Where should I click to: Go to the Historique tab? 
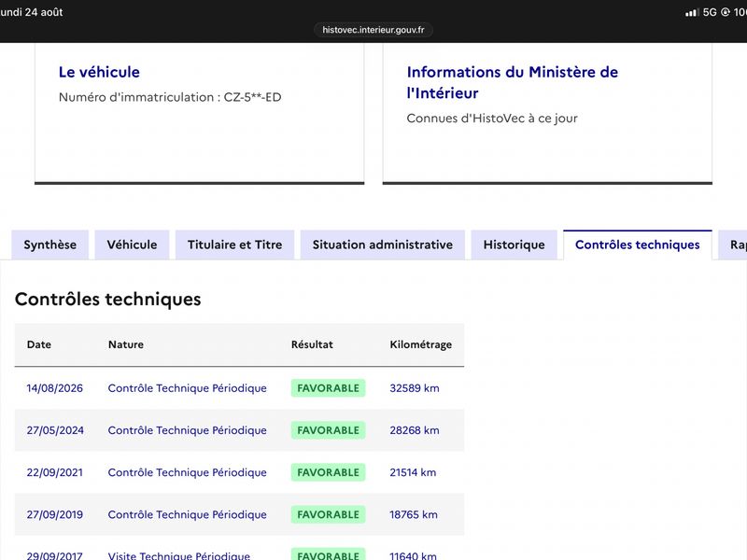[x=514, y=245]
